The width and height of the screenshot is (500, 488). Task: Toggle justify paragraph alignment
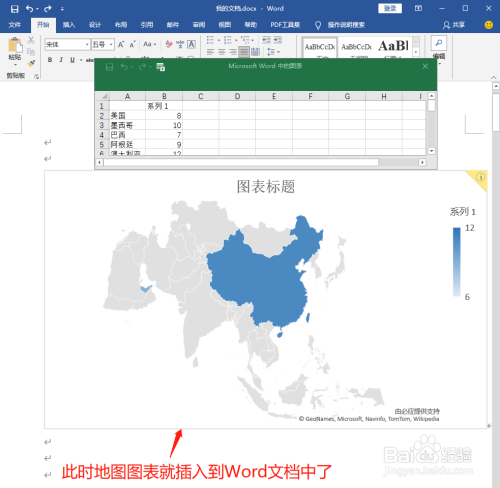[x=244, y=52]
